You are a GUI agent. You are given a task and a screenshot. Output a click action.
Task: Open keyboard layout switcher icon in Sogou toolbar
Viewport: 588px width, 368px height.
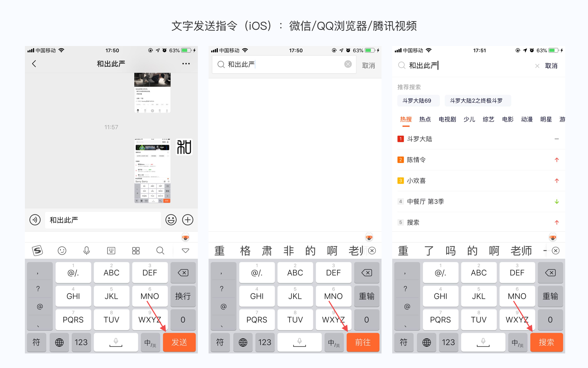(x=111, y=250)
